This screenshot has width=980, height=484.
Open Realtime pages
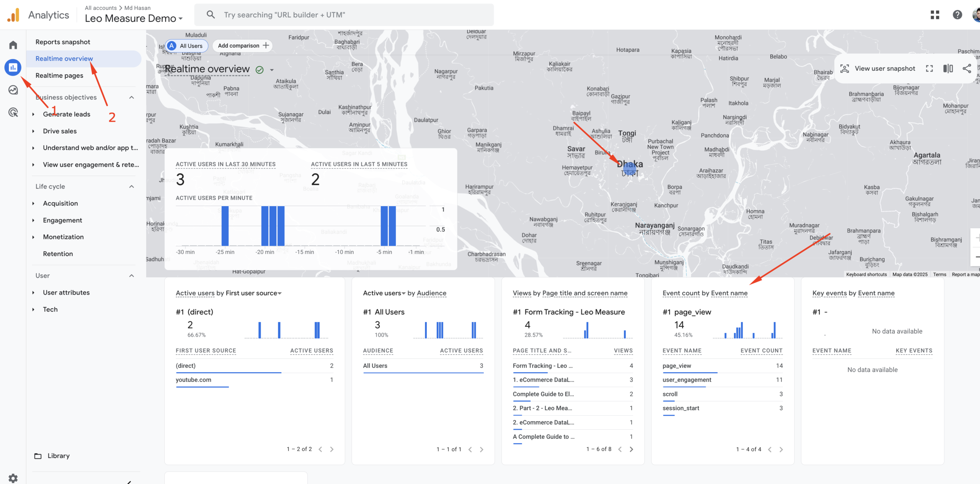pos(59,76)
